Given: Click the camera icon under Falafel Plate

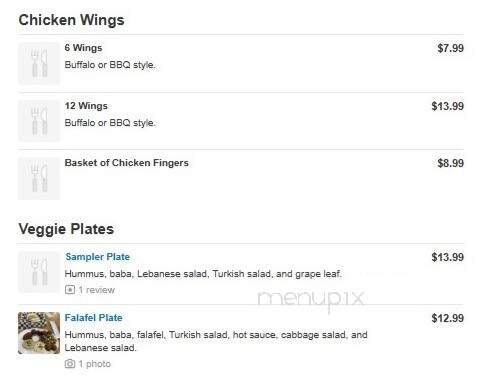Looking at the screenshot, I should [x=70, y=364].
